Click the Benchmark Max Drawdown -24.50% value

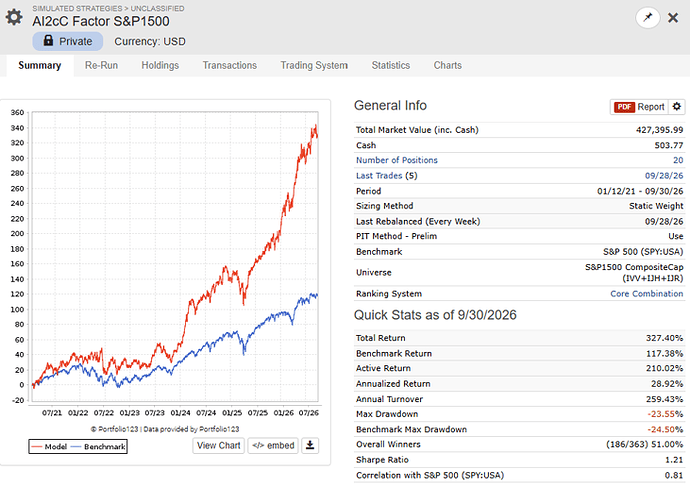(665, 429)
